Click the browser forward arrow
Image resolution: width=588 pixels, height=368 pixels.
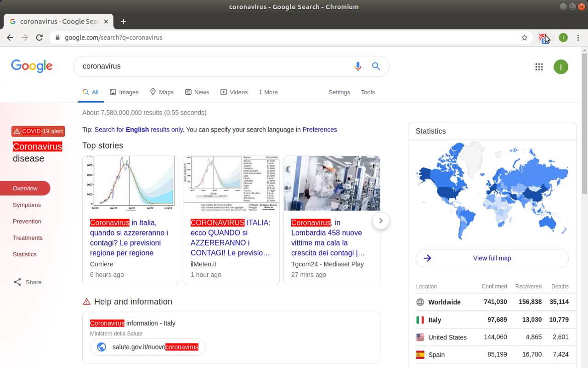(25, 38)
